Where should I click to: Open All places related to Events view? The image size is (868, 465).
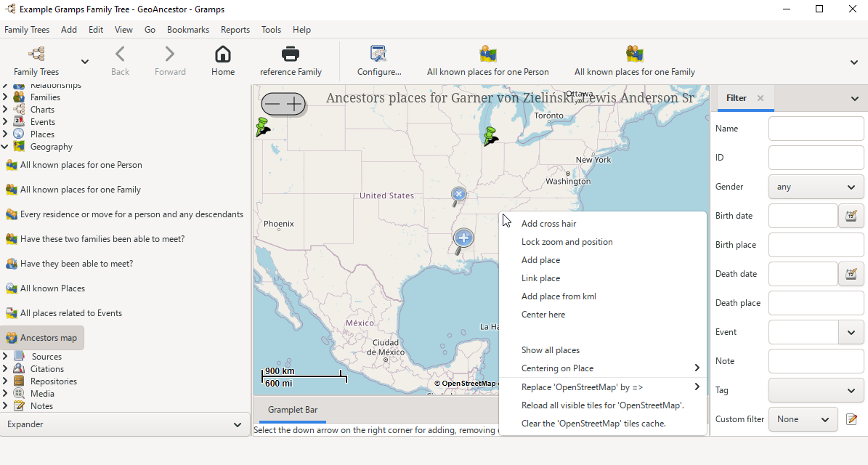click(x=71, y=312)
